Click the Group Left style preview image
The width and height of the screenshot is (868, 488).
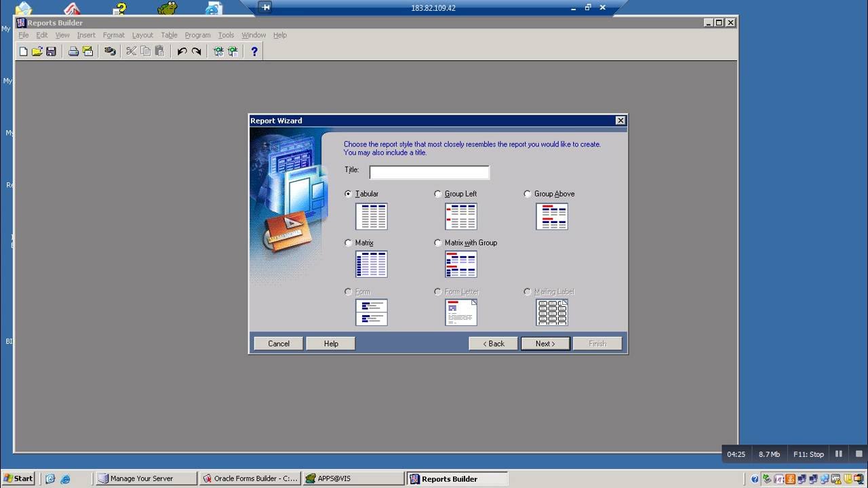pyautogui.click(x=461, y=217)
